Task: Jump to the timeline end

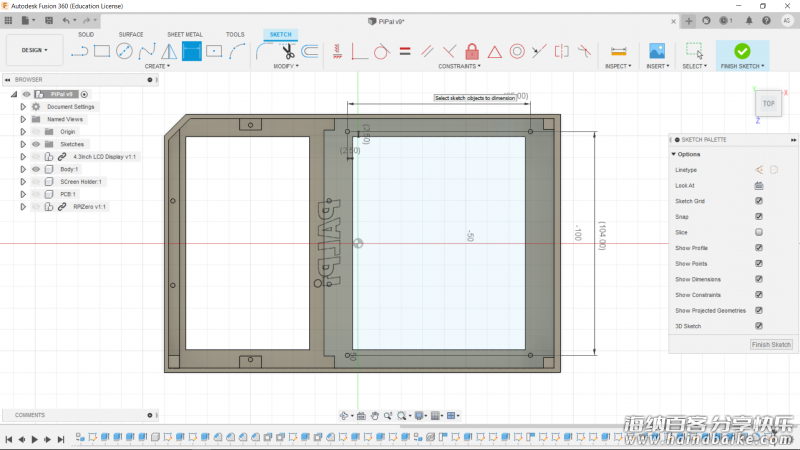Action: 61,439
